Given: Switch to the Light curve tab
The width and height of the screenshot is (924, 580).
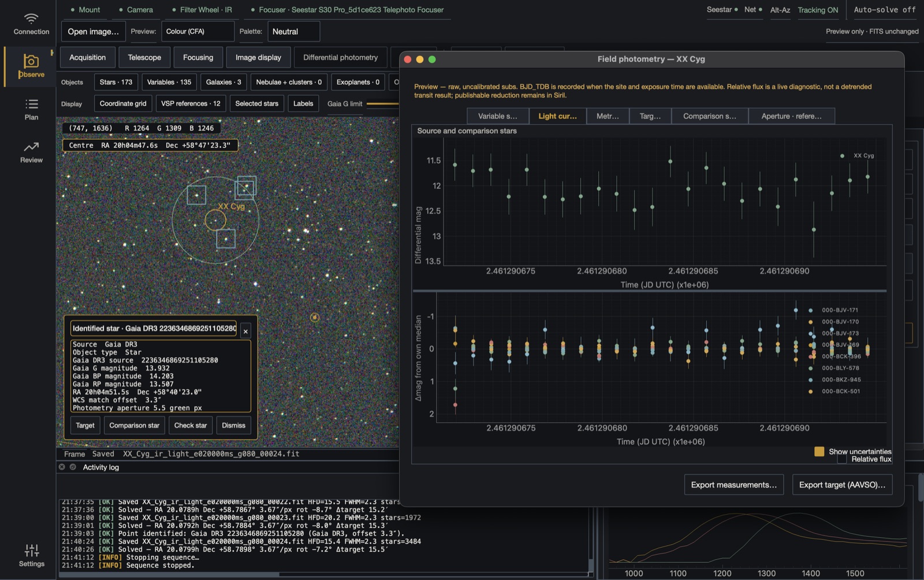Looking at the screenshot, I should pyautogui.click(x=557, y=116).
